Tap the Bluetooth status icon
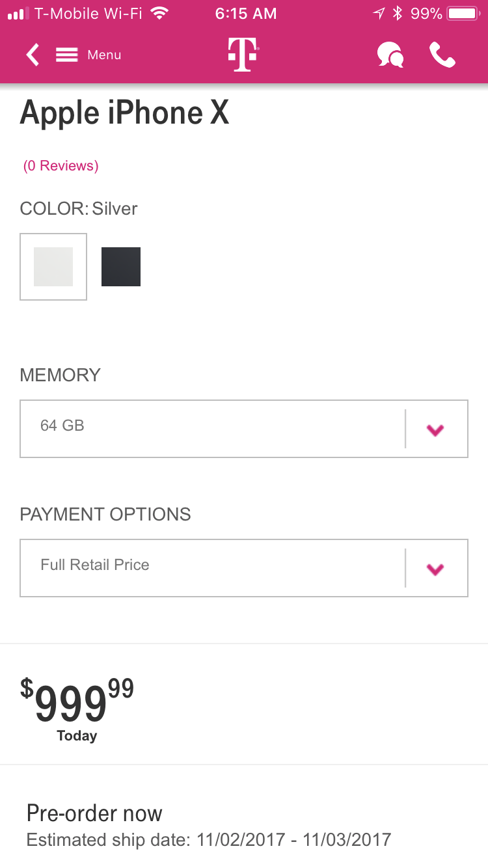Viewport: 488px width, 868px height. (x=398, y=13)
